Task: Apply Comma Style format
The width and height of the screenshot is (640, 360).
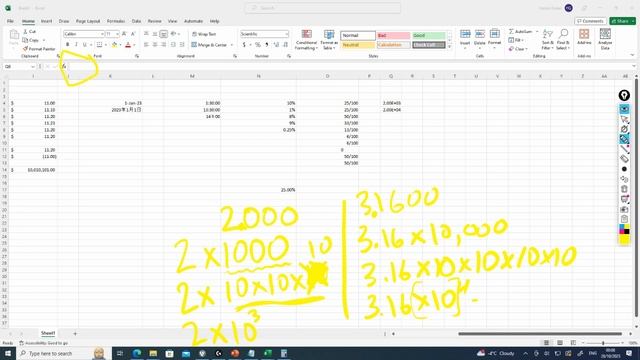Action: pyautogui.click(x=267, y=44)
